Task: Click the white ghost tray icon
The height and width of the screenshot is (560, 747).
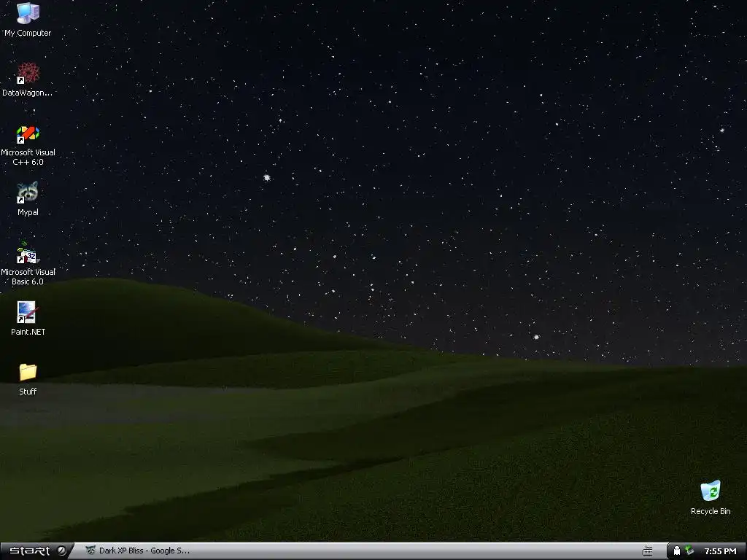Action: click(676, 551)
